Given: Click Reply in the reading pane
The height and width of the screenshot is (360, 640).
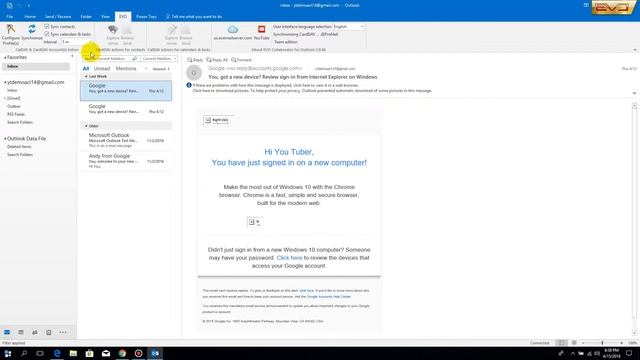Looking at the screenshot, I should point(195,60).
